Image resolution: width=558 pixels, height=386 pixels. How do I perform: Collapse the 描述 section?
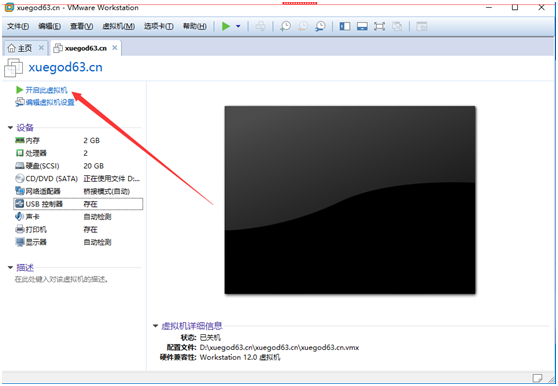coord(10,267)
